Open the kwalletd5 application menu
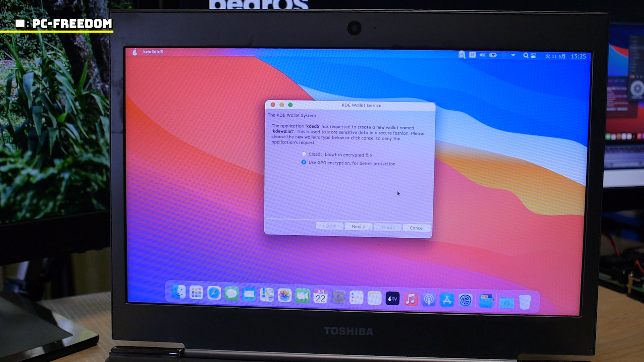 pyautogui.click(x=153, y=52)
